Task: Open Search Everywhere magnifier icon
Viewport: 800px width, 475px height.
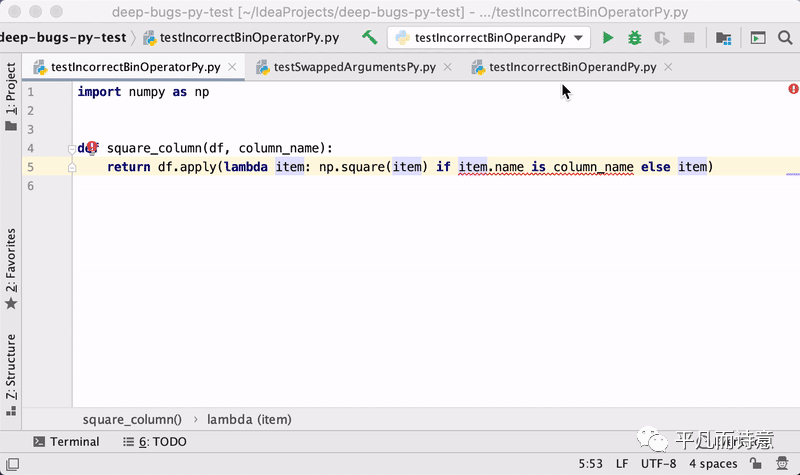Action: coord(785,38)
